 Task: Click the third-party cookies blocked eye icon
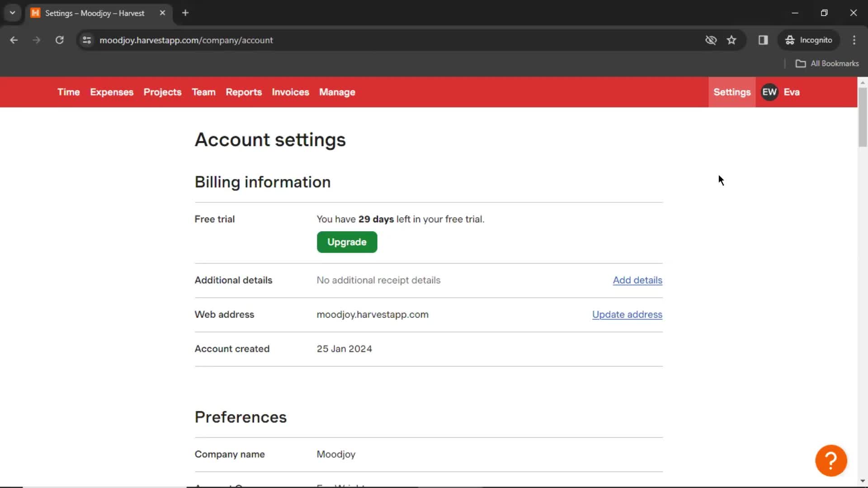[711, 40]
